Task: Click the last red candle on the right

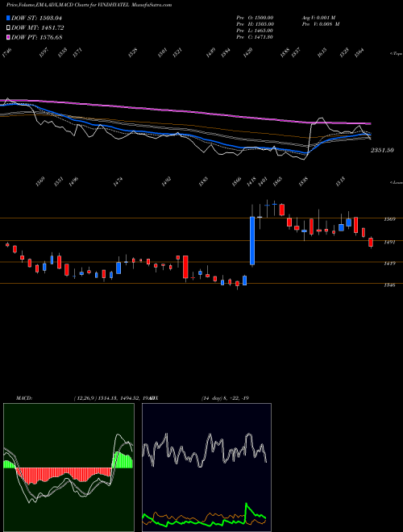Action: point(371,243)
